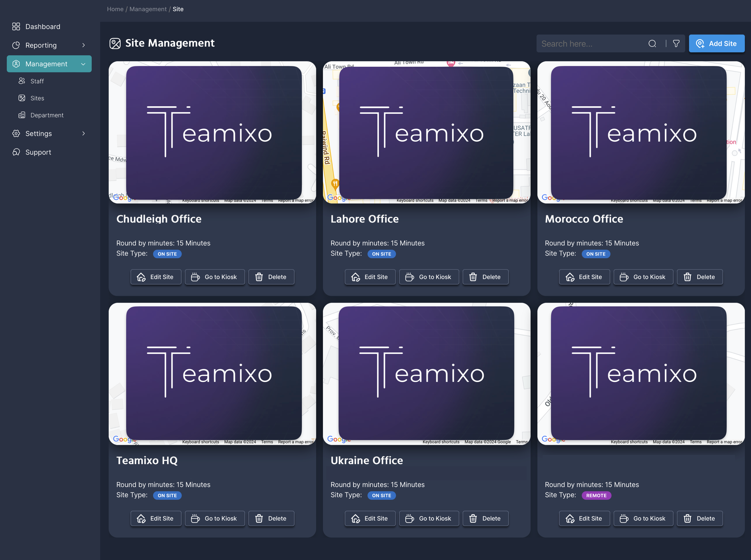Open the Sites submenu item

(x=49, y=98)
